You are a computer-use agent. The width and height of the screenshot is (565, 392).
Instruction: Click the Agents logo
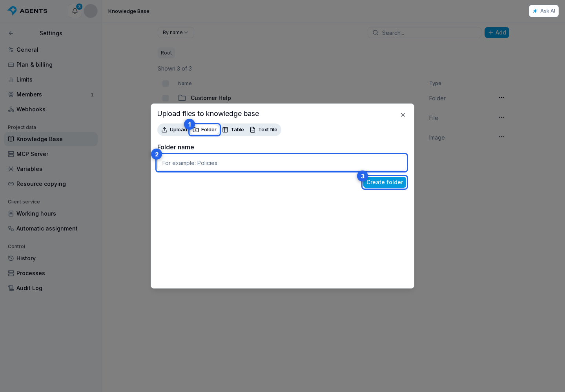click(x=27, y=11)
